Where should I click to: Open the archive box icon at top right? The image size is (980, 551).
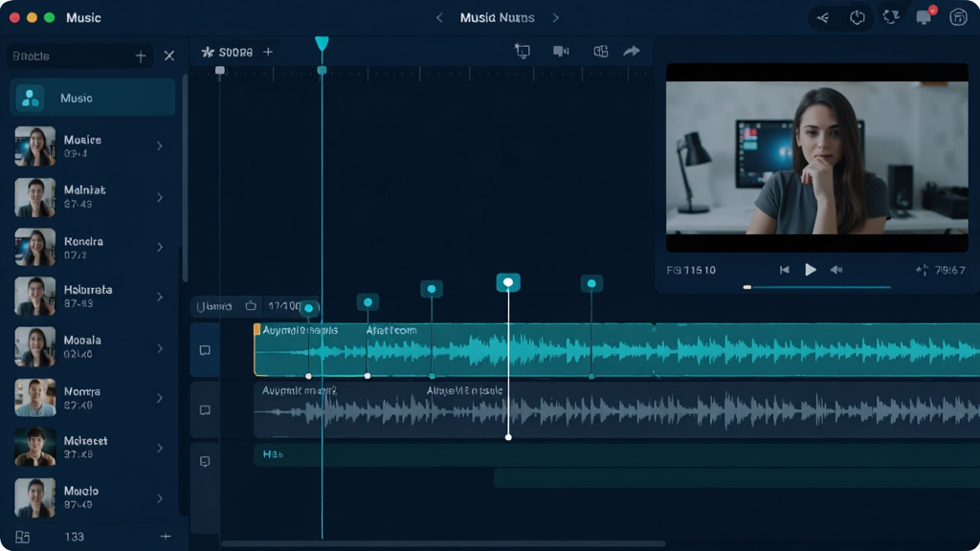(x=958, y=17)
